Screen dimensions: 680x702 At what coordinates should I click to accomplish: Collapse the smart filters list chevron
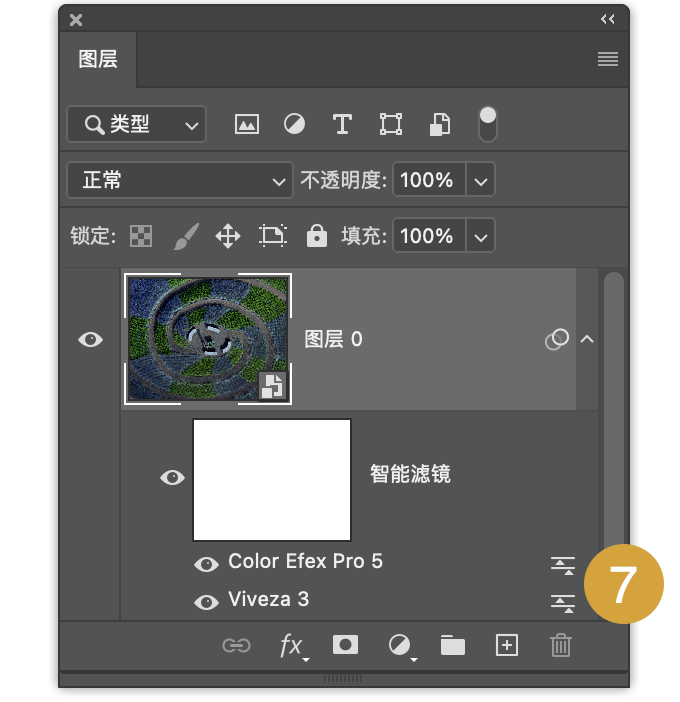(587, 339)
